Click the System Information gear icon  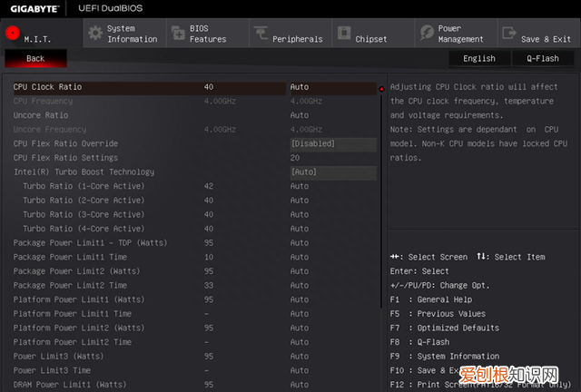coord(95,33)
